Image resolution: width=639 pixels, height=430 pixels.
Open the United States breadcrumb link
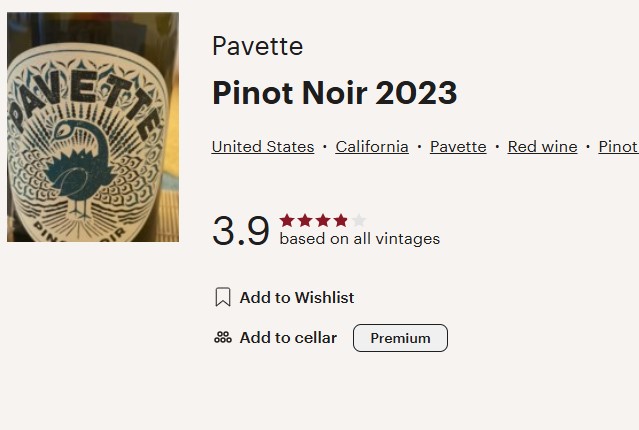pos(263,147)
